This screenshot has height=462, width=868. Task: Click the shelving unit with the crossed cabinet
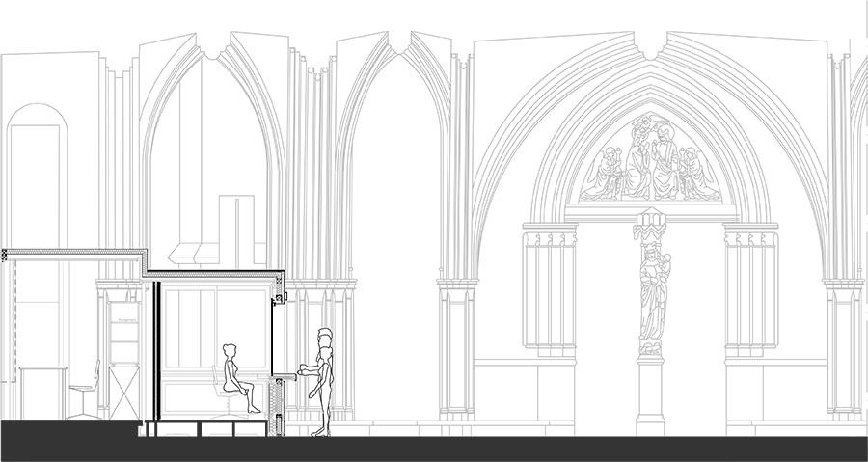122,367
